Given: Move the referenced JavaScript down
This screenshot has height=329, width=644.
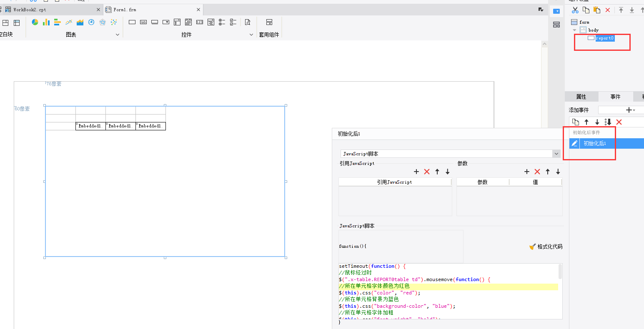Looking at the screenshot, I should tap(448, 172).
